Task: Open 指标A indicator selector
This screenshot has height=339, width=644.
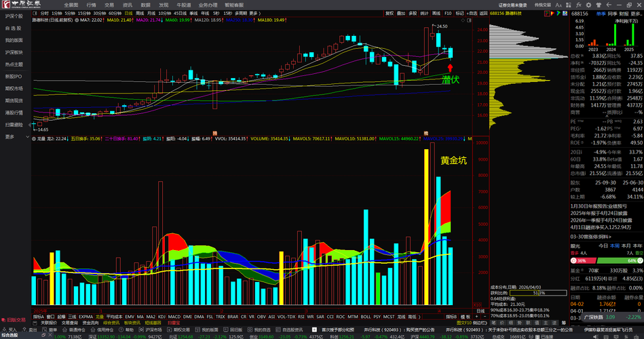Action: point(38,317)
